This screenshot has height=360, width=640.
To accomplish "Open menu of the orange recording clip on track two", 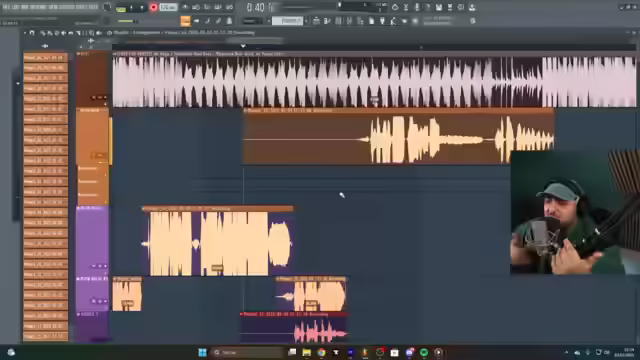I will point(245,110).
